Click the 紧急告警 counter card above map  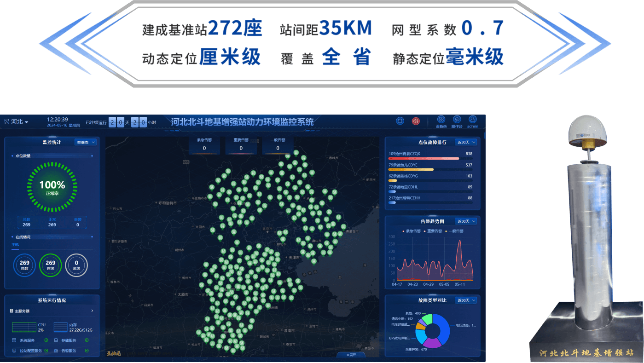pyautogui.click(x=204, y=144)
